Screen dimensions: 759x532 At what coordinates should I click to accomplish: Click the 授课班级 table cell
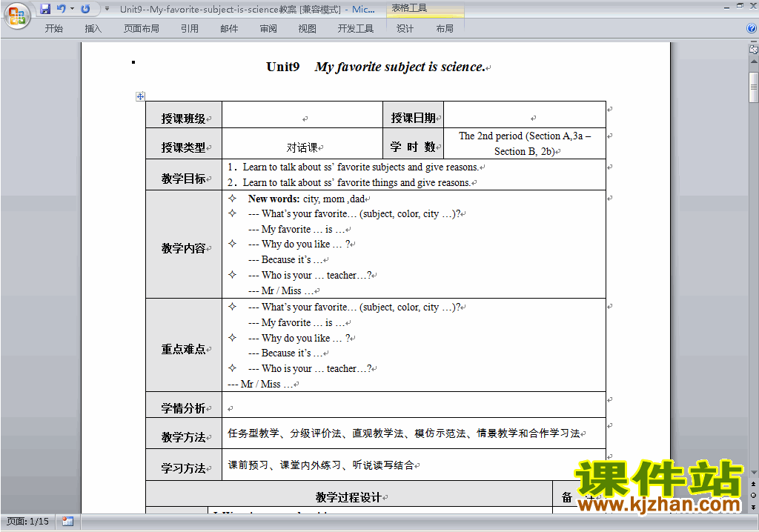184,115
